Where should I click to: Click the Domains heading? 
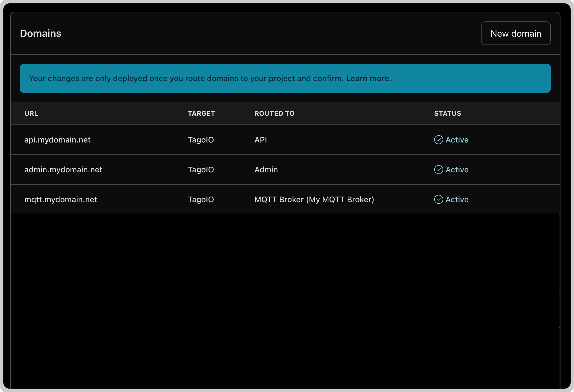point(41,33)
